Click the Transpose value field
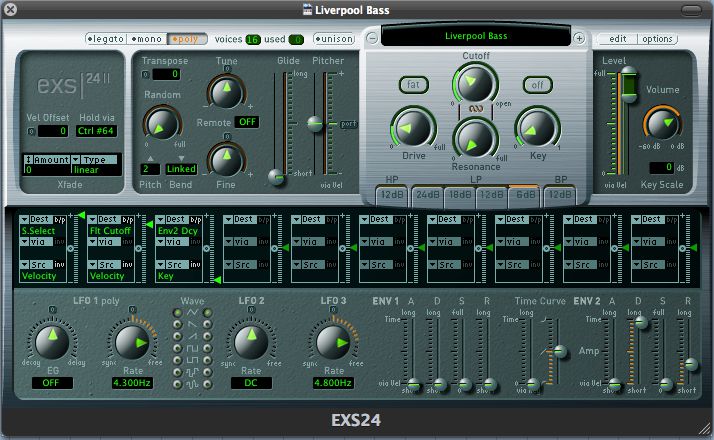This screenshot has height=440, width=714. (166, 74)
